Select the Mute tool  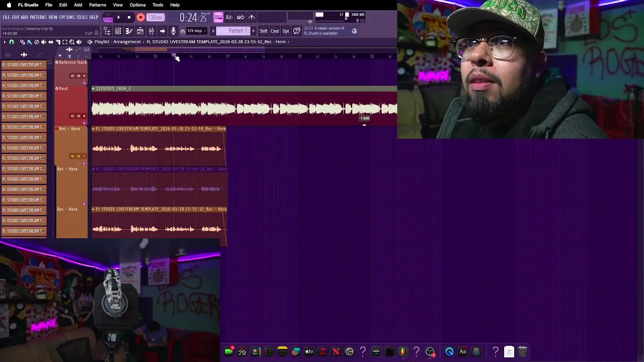[x=44, y=42]
